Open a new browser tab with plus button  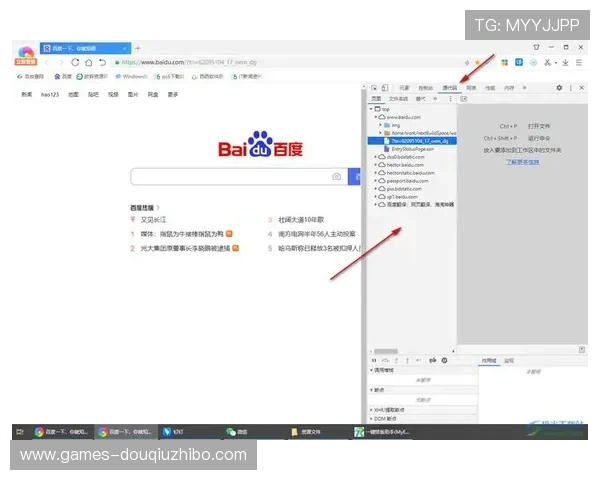(x=138, y=48)
